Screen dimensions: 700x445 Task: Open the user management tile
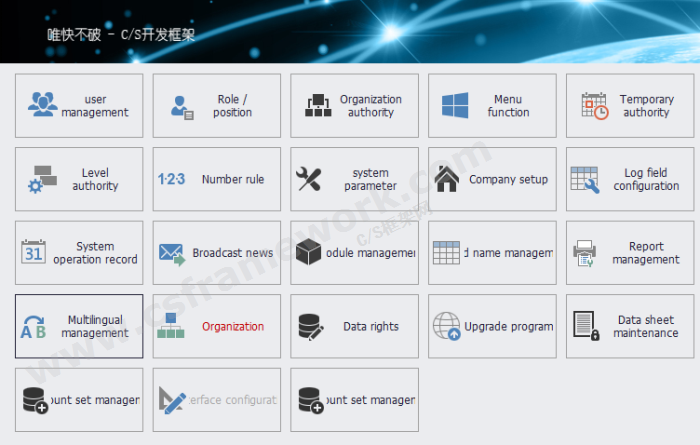(x=79, y=106)
